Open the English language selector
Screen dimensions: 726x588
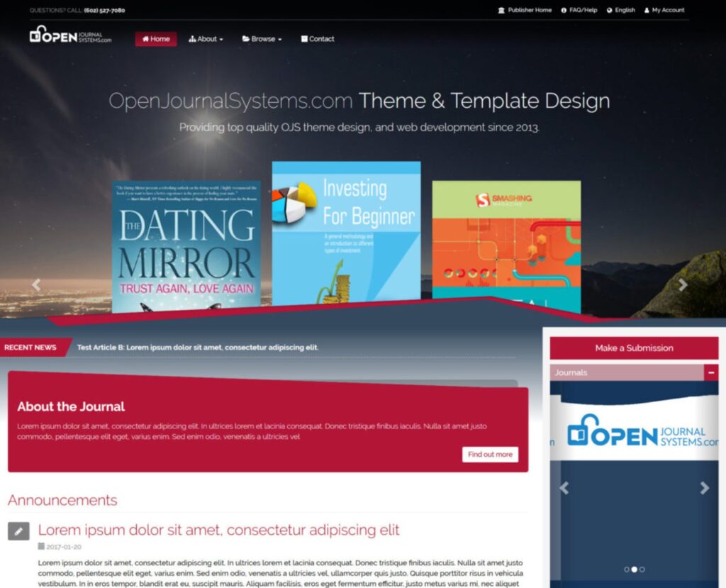click(x=621, y=11)
